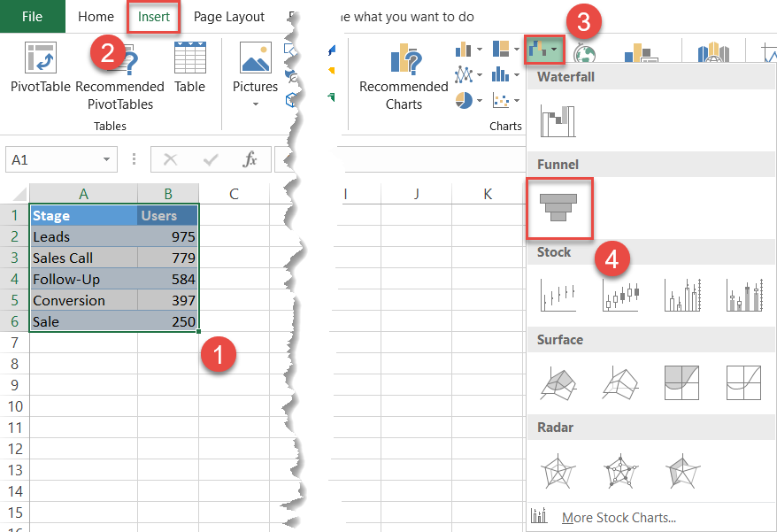Click the Follow-Up cell
The height and width of the screenshot is (532, 777).
[x=83, y=279]
